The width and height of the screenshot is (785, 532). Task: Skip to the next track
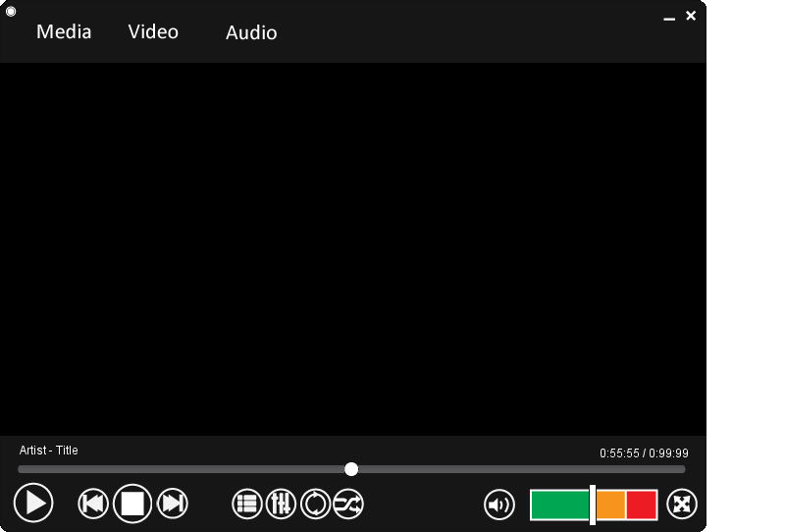pos(173,504)
